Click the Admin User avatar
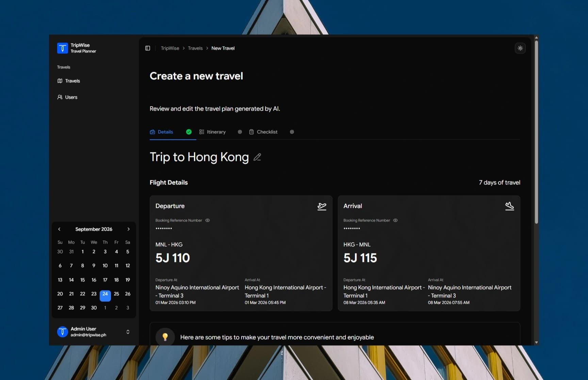This screenshot has height=380, width=588. click(x=63, y=332)
